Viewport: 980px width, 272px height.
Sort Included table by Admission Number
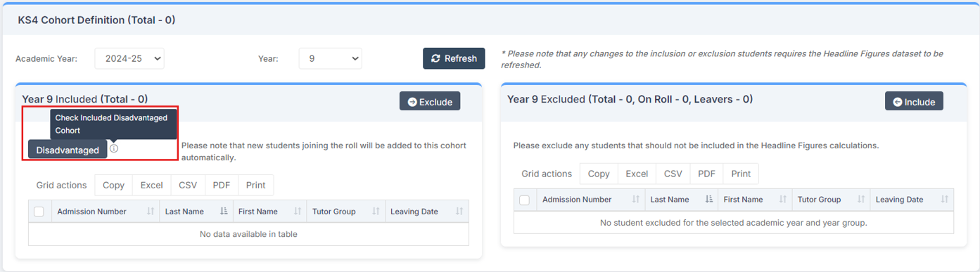pos(106,212)
